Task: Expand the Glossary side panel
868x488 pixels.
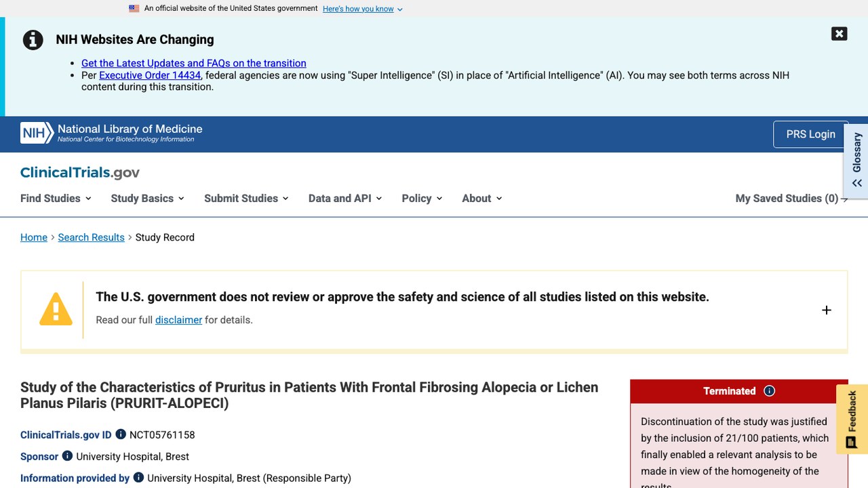Action: click(x=856, y=161)
